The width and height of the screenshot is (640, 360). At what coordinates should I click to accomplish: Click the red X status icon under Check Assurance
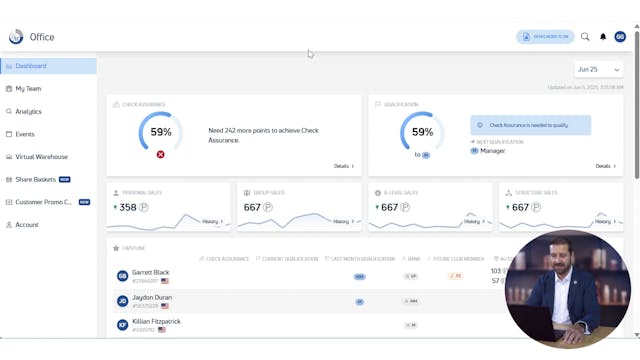click(x=160, y=155)
